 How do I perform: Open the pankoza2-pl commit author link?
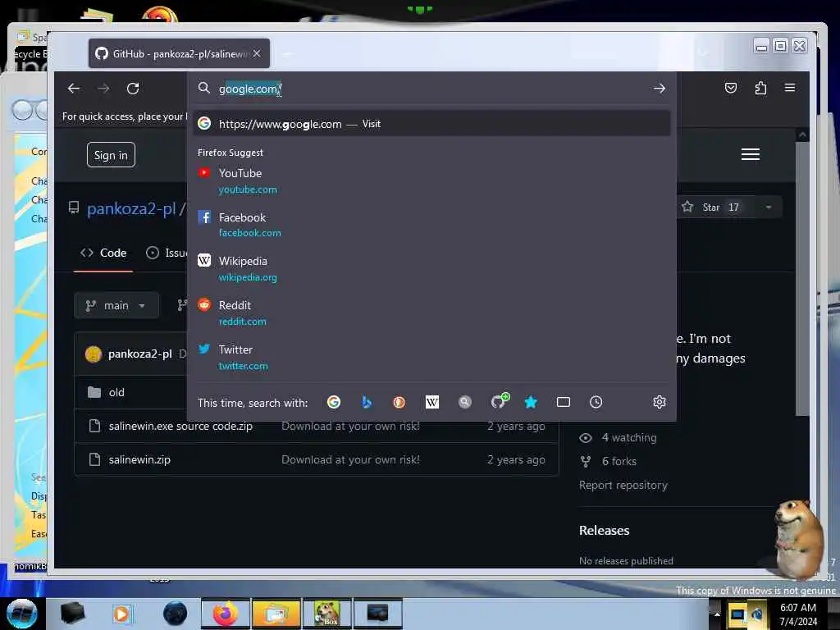point(139,354)
